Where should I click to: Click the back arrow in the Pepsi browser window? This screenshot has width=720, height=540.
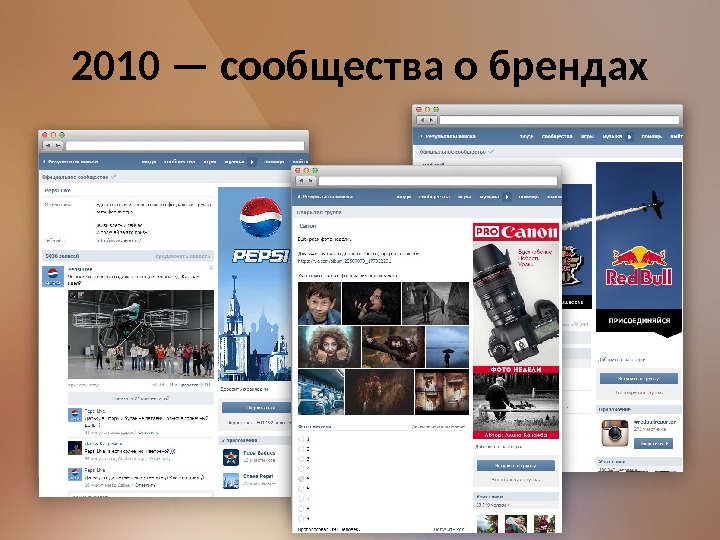coord(48,146)
